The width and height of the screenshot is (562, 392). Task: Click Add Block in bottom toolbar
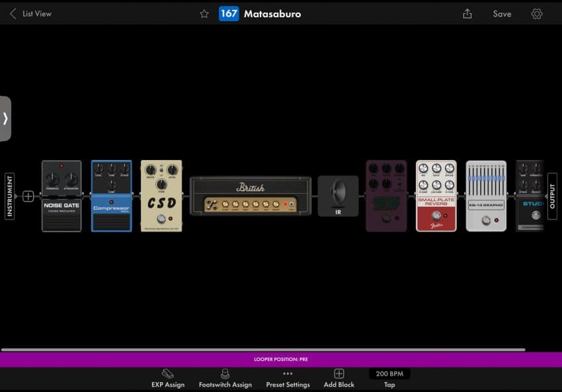pos(339,379)
